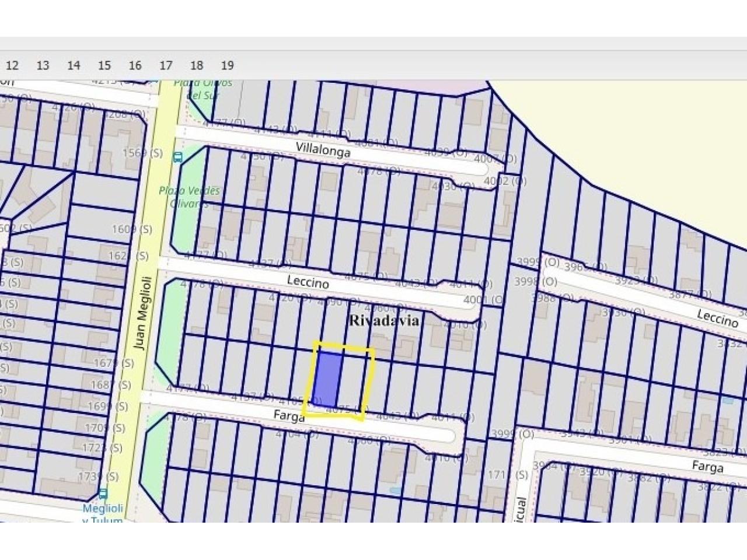Screen dimensions: 747x560
Task: Click the Juan Meglioli avenue label
Action: coord(142,313)
